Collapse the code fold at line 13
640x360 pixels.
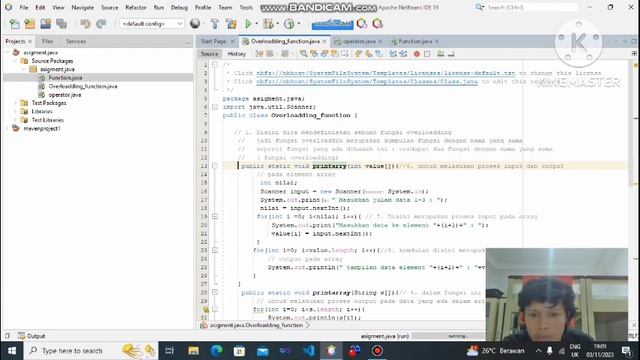(x=215, y=166)
